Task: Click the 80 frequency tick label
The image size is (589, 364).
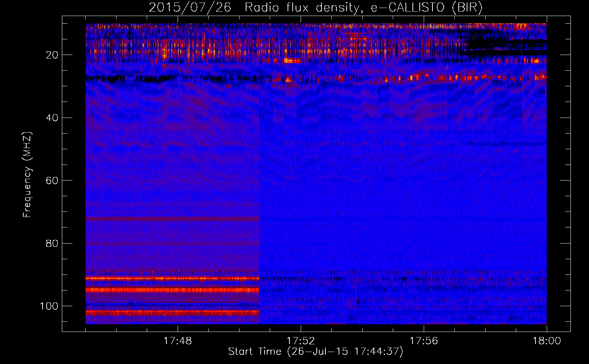Action: point(52,243)
